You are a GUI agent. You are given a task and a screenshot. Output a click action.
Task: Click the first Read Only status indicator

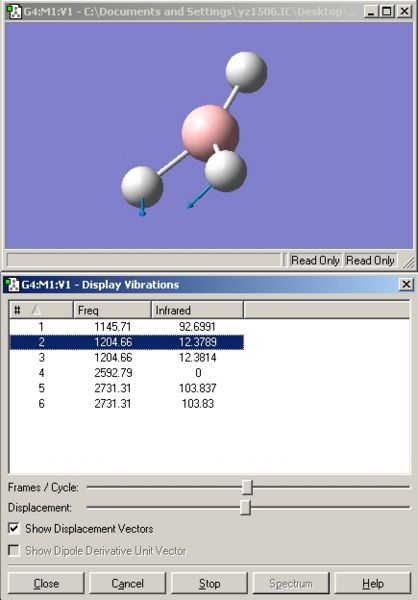(315, 260)
